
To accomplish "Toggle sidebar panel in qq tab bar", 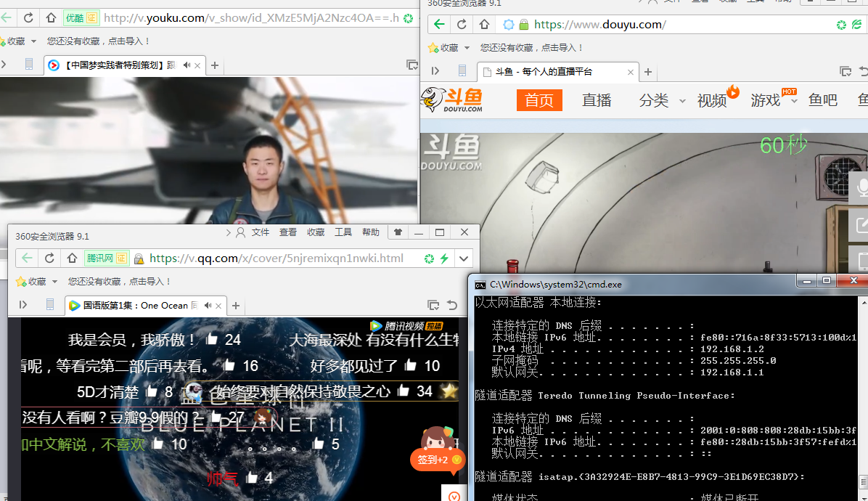I will point(22,304).
